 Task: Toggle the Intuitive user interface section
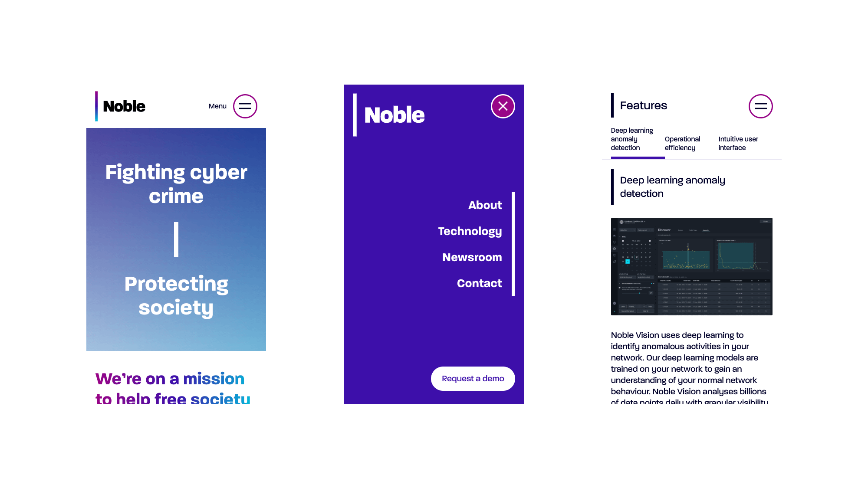(737, 143)
